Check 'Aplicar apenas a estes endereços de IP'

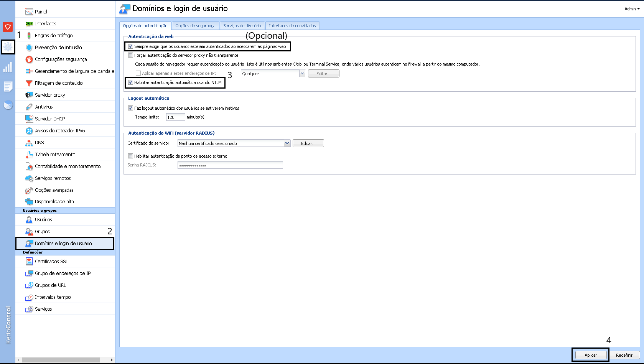coord(138,73)
